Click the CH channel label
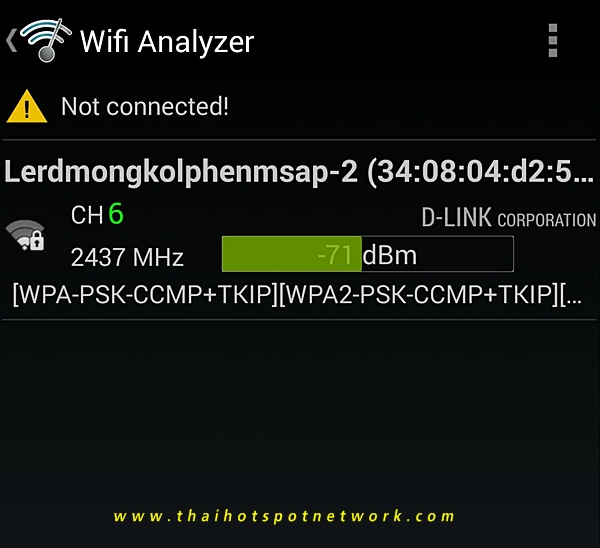This screenshot has width=600, height=548. [87, 215]
